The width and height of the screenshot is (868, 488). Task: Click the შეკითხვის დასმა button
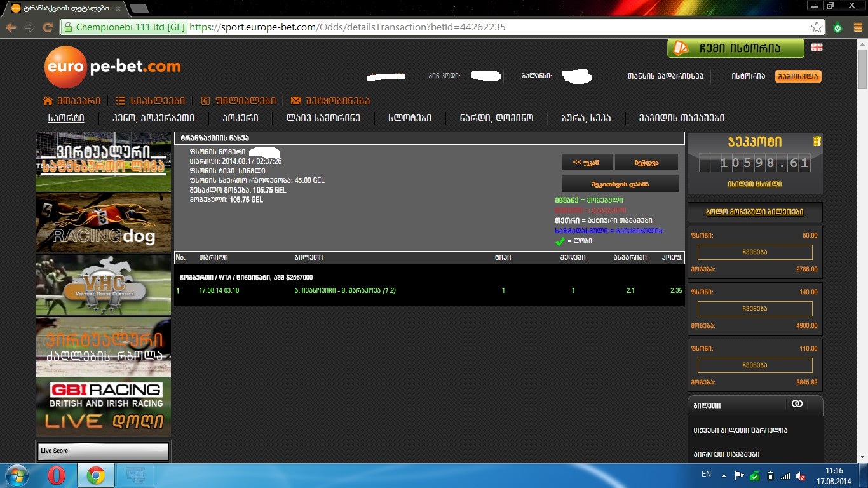[620, 184]
